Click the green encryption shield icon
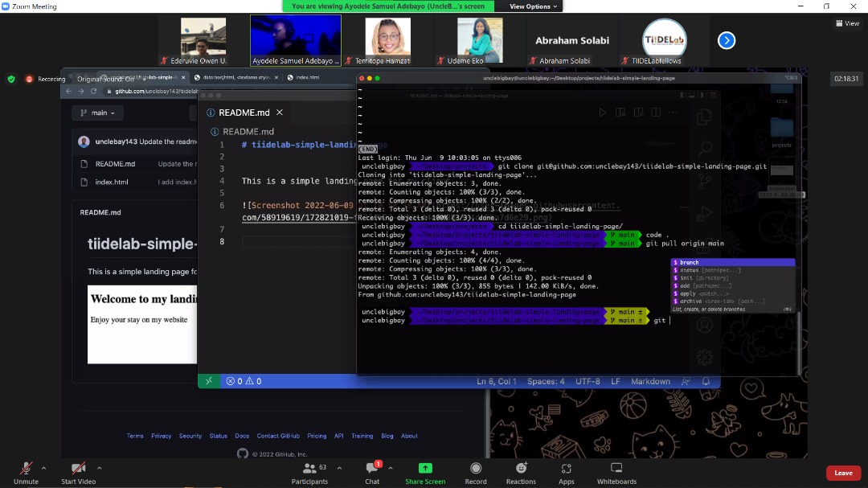 tap(11, 80)
